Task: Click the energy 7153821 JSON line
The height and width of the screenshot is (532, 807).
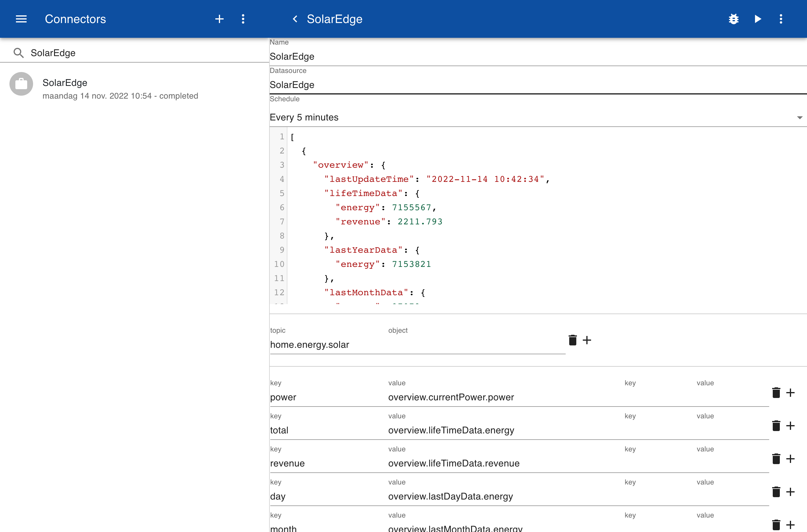Action: click(383, 264)
